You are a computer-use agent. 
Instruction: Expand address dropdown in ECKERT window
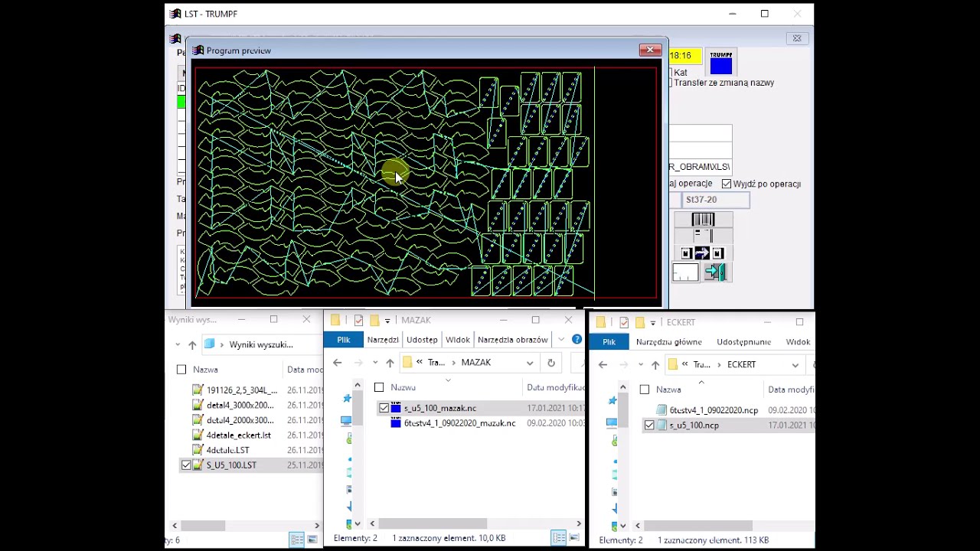pyautogui.click(x=795, y=365)
